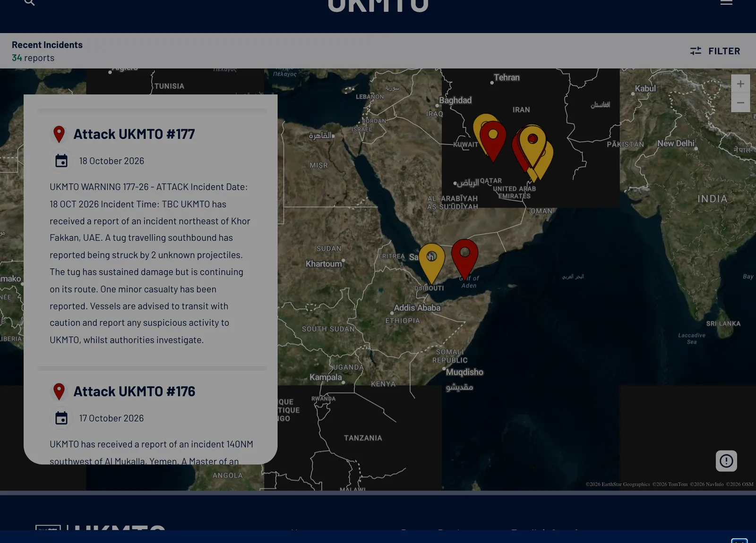The width and height of the screenshot is (756, 543).
Task: Click the UKMTO header logo
Action: tap(378, 5)
